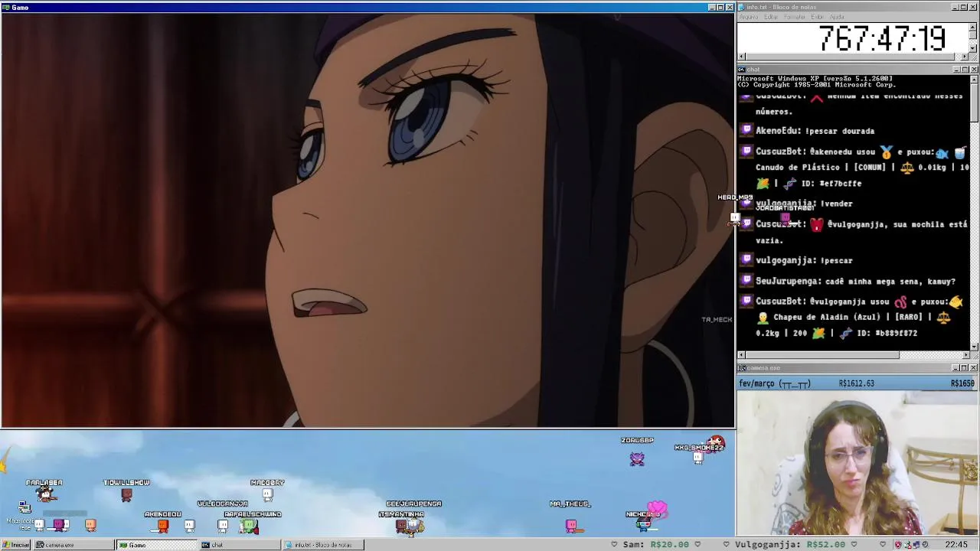This screenshot has width=980, height=551.
Task: Click the ID #b889f872 text
Action: [887, 333]
